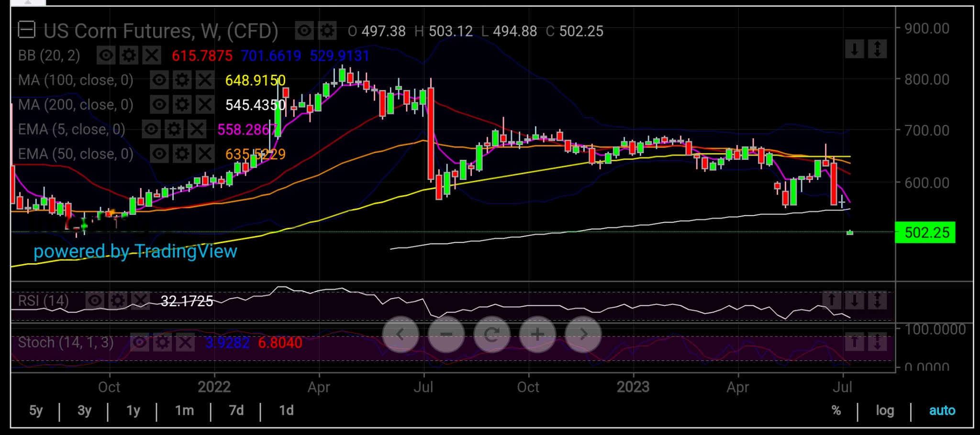Click the 502.25 current price label

pos(925,233)
